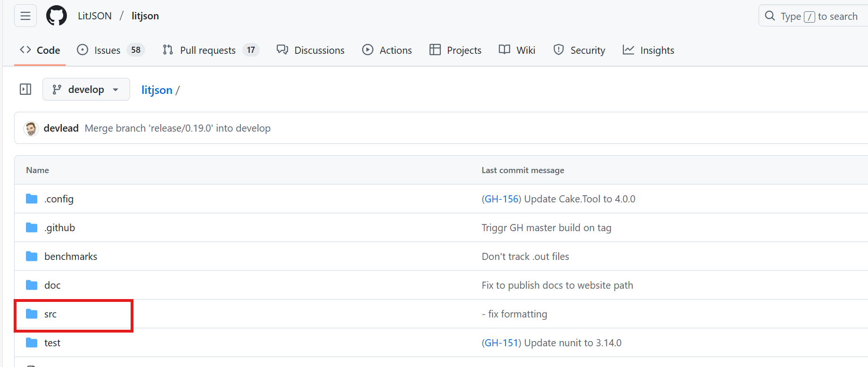Open the Projects tab
Screen dimensions: 868x367
[455, 50]
